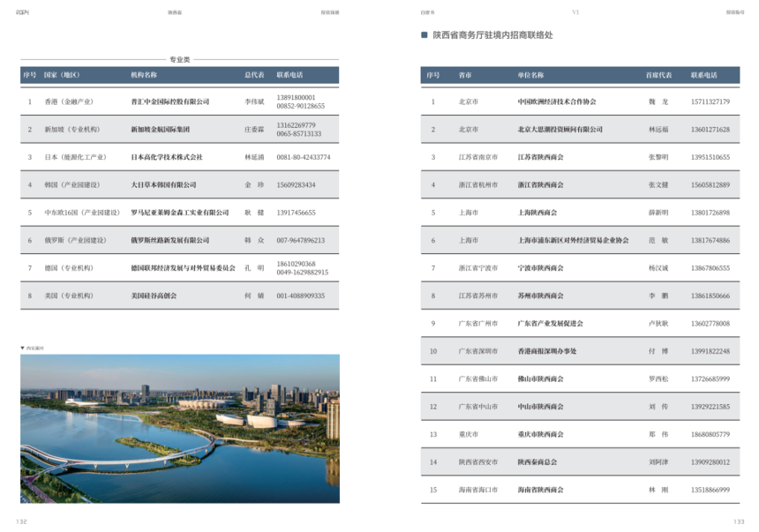This screenshot has height=532, width=759.
Task: Select "上海市浦东新区对外经济贸易企业协会" in the table
Action: 573,240
